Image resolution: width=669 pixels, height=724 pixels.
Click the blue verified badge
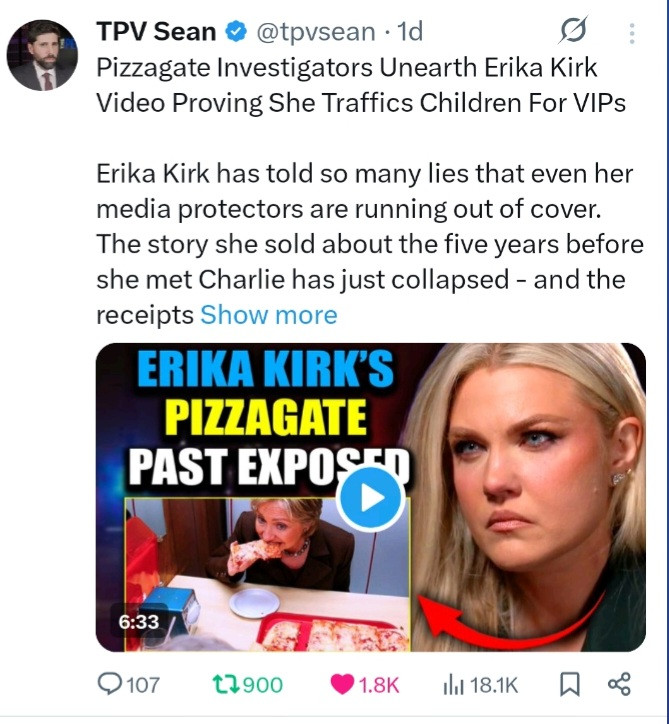(x=236, y=32)
